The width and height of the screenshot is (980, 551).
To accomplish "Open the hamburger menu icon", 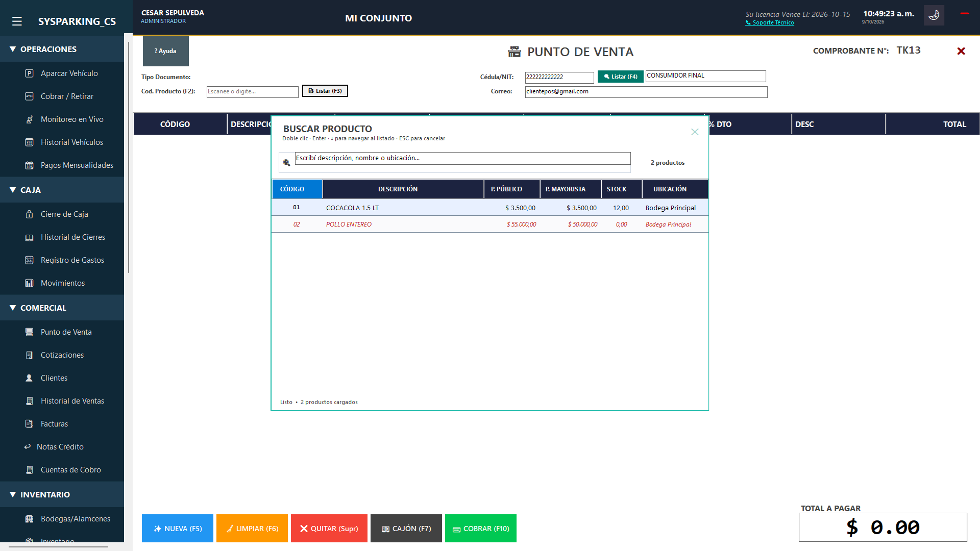I will [17, 21].
